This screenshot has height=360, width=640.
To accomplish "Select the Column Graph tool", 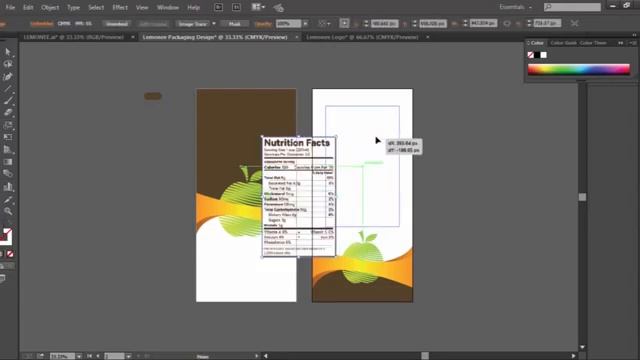I will pyautogui.click(x=8, y=187).
